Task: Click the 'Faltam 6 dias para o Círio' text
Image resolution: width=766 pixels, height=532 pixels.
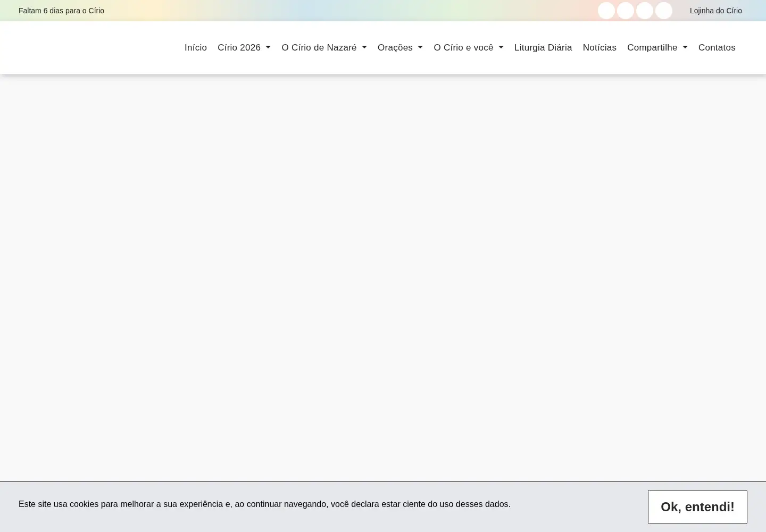Action: click(61, 11)
